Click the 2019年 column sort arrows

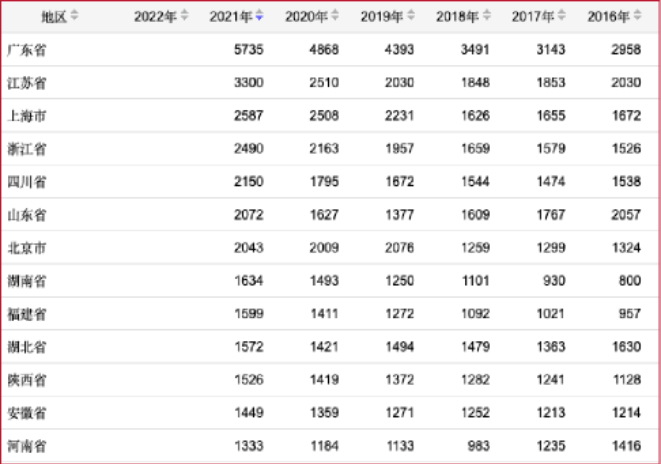(411, 15)
